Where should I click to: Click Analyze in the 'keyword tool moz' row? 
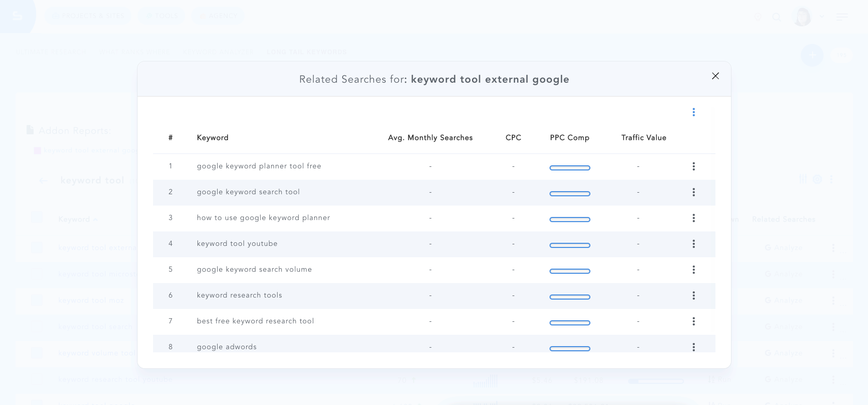tap(784, 301)
